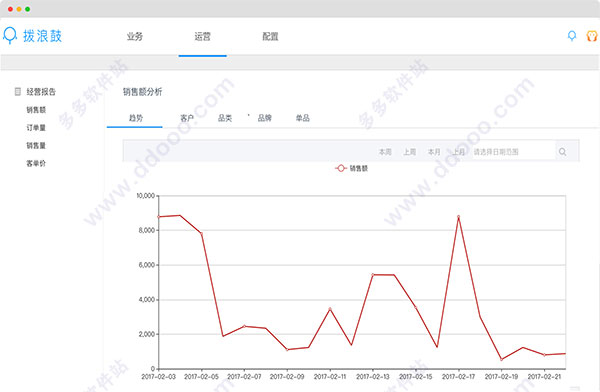The height and width of the screenshot is (392, 600).
Task: Click the yellow macOS minimize window button
Action: (19, 9)
